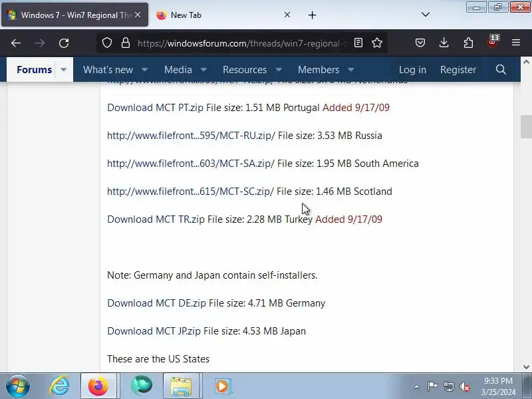Open Windows Explorer folder in taskbar
532x399 pixels.
coord(181,386)
